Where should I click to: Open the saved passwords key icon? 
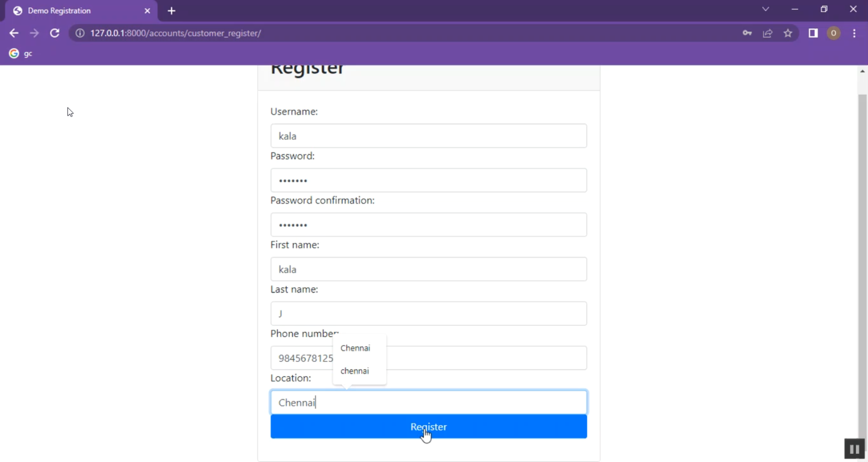[747, 33]
